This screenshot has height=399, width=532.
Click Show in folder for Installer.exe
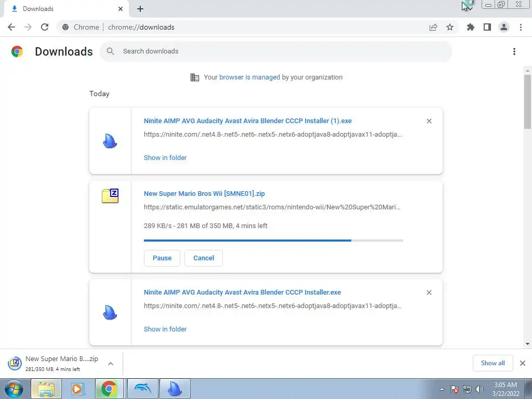[x=165, y=329]
